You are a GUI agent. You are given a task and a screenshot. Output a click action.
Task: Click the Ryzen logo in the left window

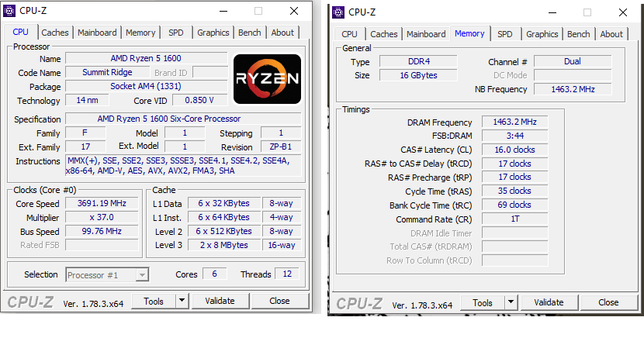click(268, 79)
